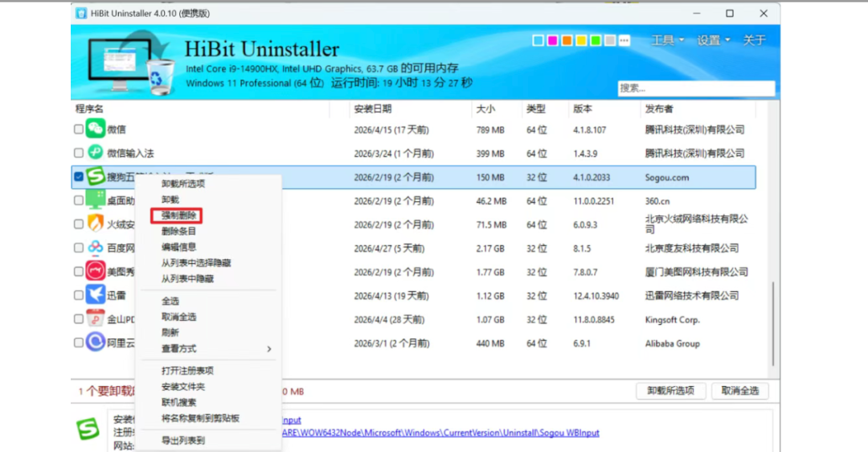The width and height of the screenshot is (868, 452).
Task: Click the large Sogou icon in details panel
Action: tap(88, 429)
